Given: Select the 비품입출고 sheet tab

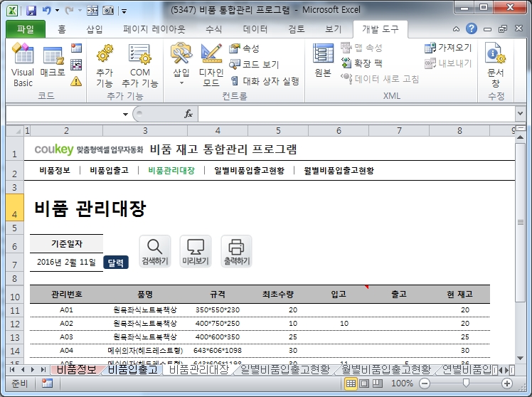Looking at the screenshot, I should point(133,369).
